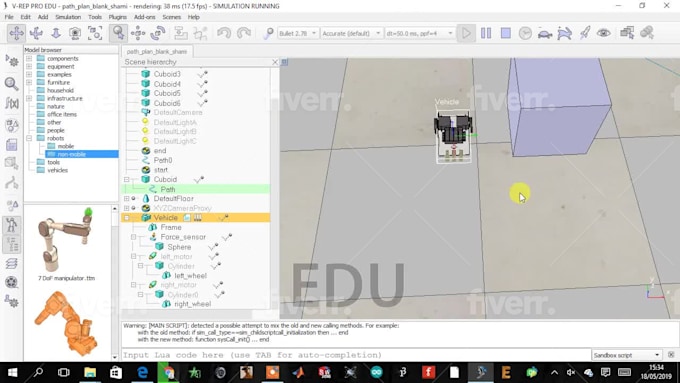This screenshot has height=383, width=680.
Task: Select the vehicles folder in Model browser
Action: coord(57,170)
